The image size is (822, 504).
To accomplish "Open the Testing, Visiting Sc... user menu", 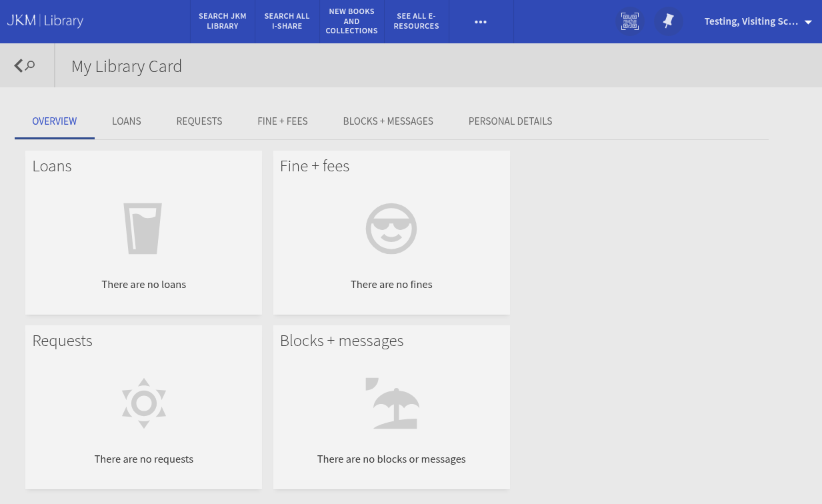I will pyautogui.click(x=757, y=21).
